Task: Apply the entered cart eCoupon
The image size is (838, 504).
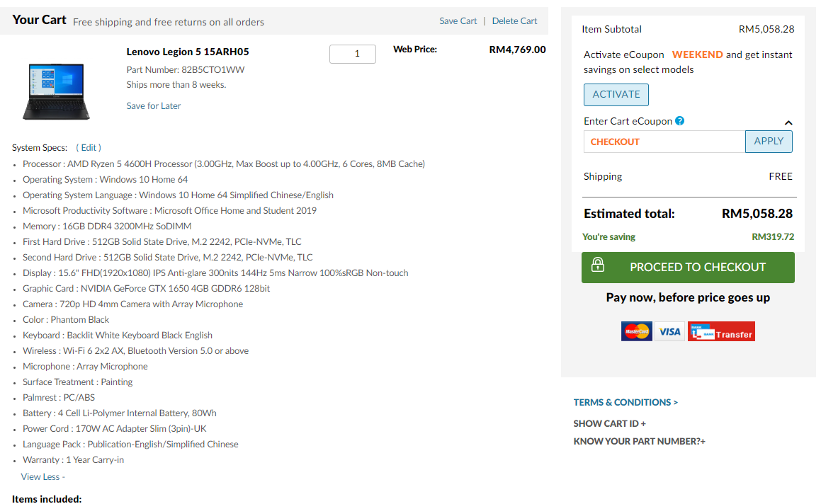Action: point(769,142)
